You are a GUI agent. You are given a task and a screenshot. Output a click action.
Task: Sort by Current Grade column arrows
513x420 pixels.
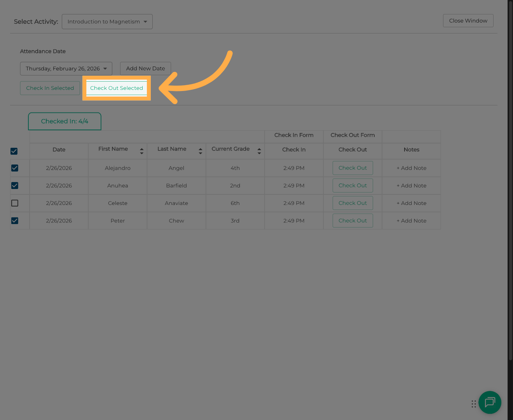(x=259, y=151)
